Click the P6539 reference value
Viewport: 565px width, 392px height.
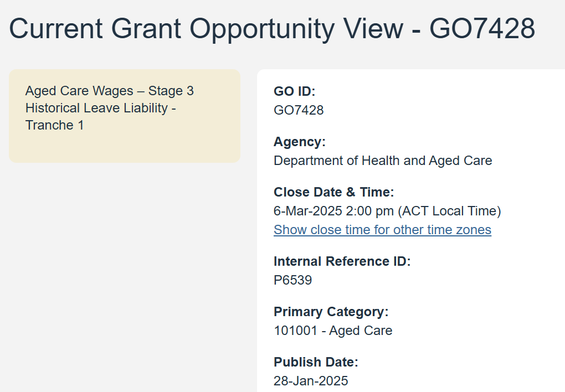(292, 280)
